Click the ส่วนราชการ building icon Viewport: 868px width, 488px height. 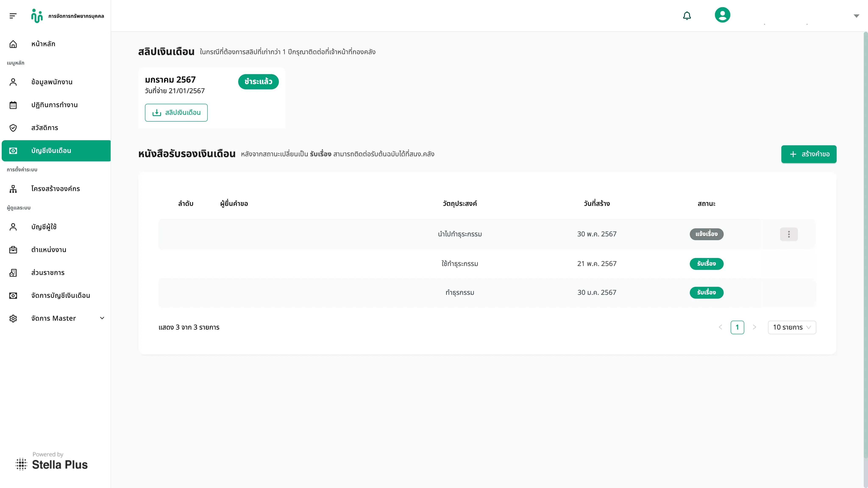point(13,273)
